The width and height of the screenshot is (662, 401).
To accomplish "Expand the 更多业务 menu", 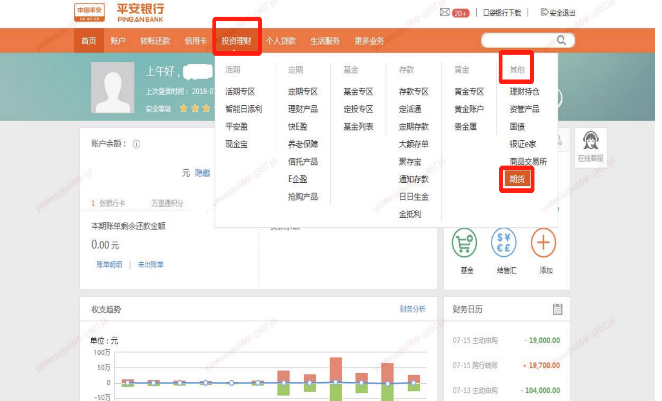I will click(370, 41).
